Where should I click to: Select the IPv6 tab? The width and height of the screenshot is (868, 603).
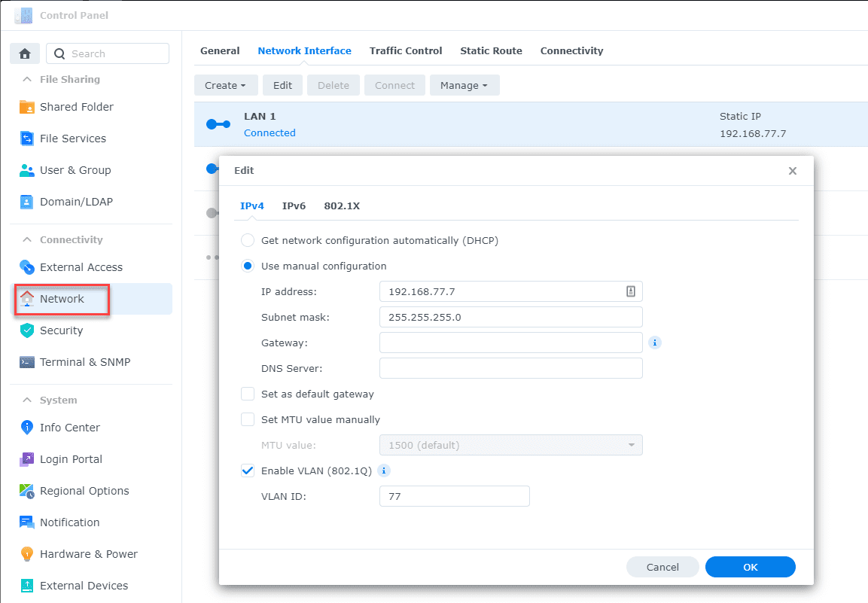click(294, 206)
